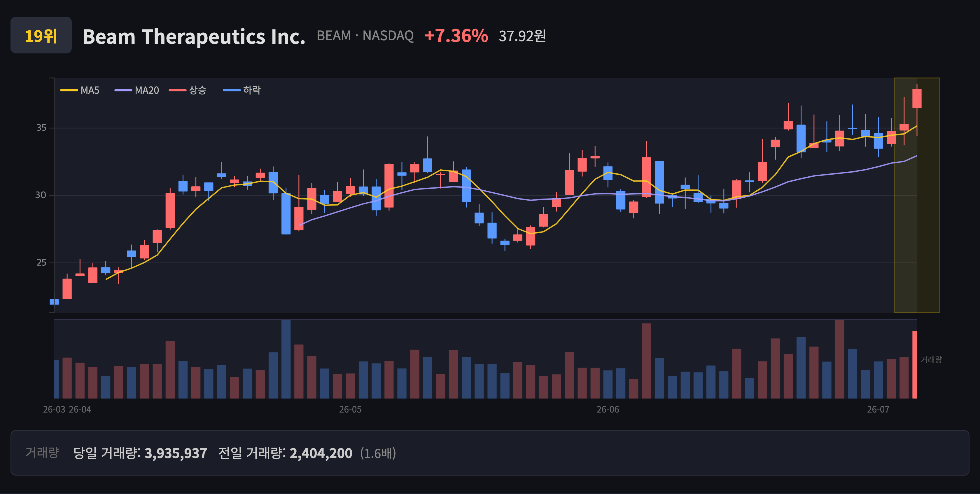Click the 26-03 date axis label
This screenshot has height=494, width=980.
click(x=54, y=409)
